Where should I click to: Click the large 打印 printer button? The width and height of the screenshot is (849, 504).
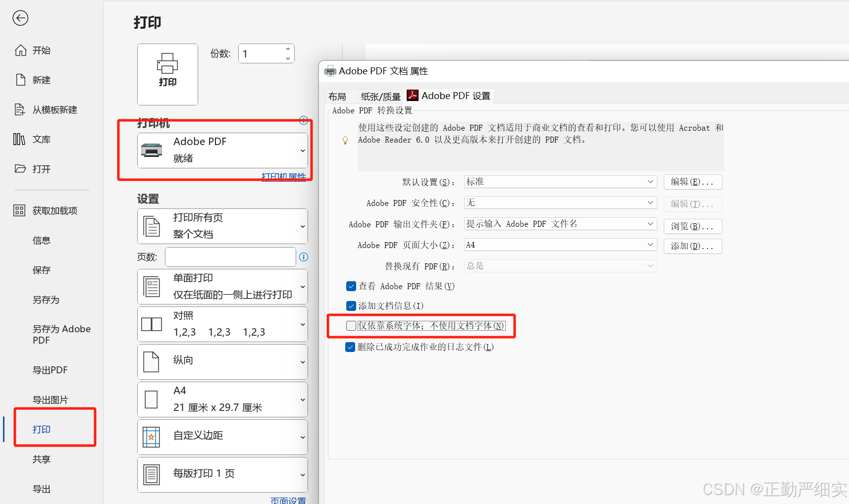pyautogui.click(x=167, y=74)
